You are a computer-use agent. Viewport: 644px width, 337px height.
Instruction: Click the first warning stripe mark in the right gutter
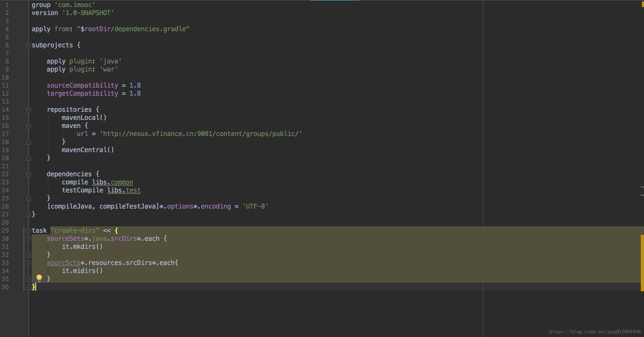click(642, 187)
